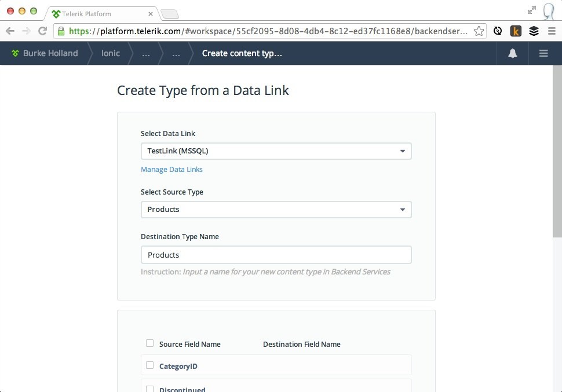Go to the Ionic breadcrumb item
The width and height of the screenshot is (562, 392).
tap(111, 53)
